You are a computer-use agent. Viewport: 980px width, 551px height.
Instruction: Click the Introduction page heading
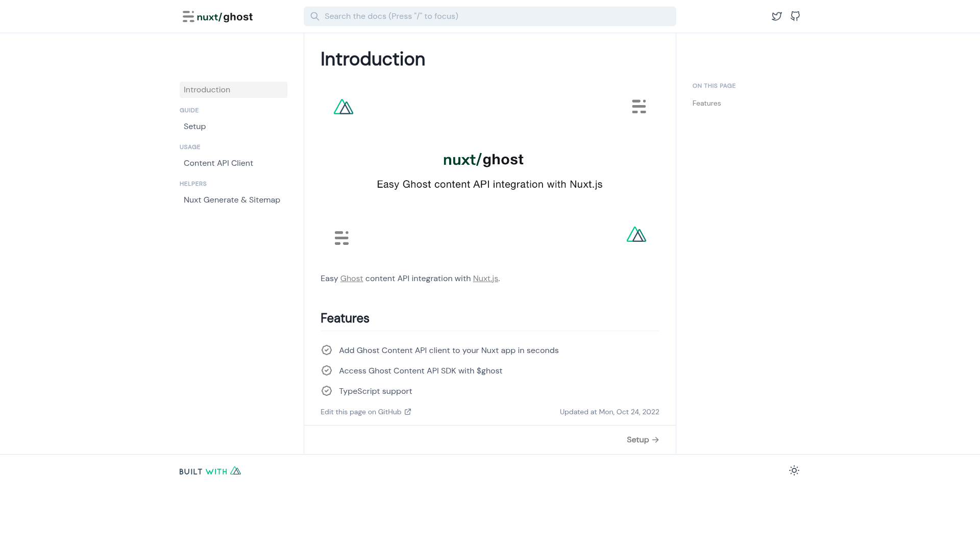(373, 59)
